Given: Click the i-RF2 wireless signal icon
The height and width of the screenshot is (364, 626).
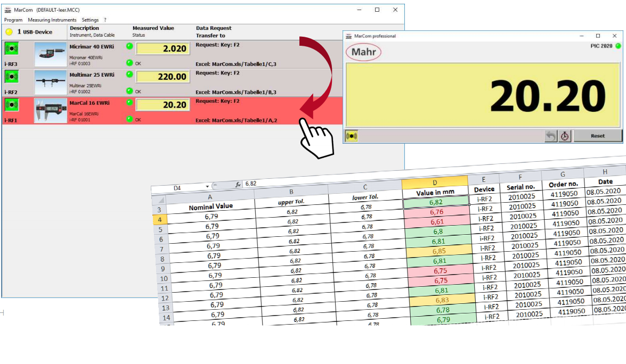Looking at the screenshot, I should [11, 77].
